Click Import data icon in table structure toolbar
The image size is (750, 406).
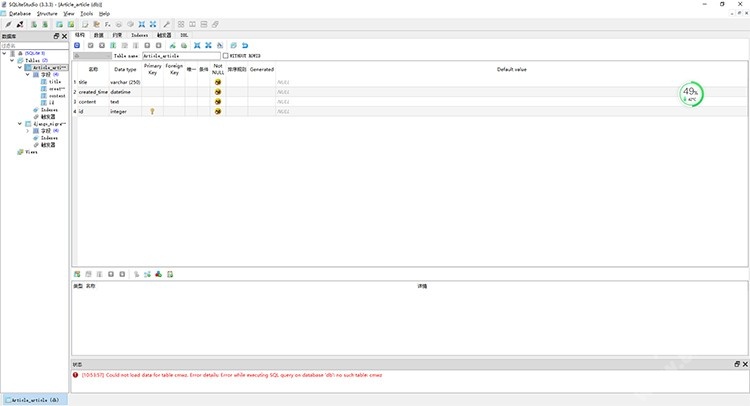[197, 45]
